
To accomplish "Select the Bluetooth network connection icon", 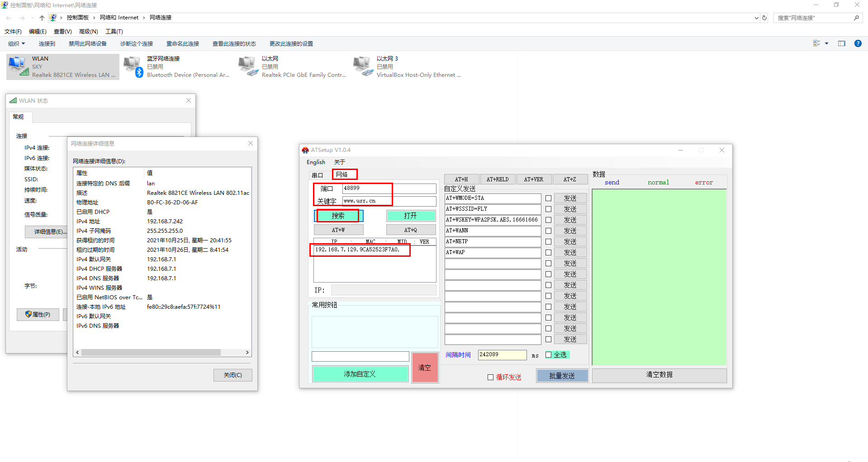I will (133, 66).
